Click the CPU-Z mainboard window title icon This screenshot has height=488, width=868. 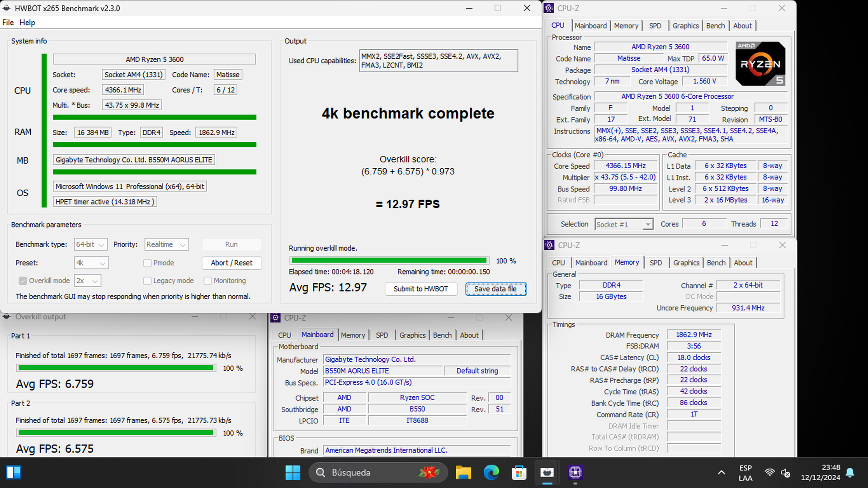(275, 317)
